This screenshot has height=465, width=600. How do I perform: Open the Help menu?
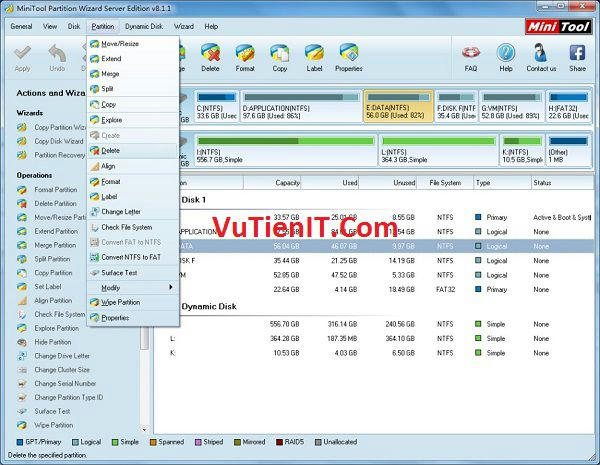pos(211,26)
